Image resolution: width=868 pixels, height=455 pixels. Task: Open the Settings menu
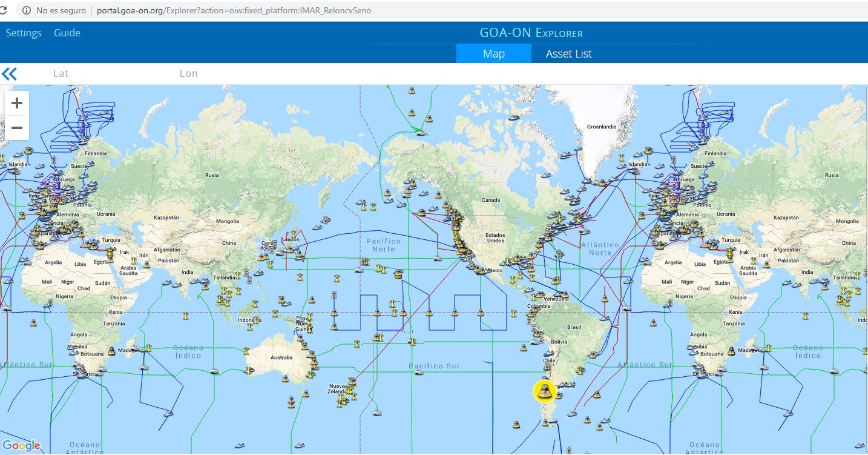24,33
